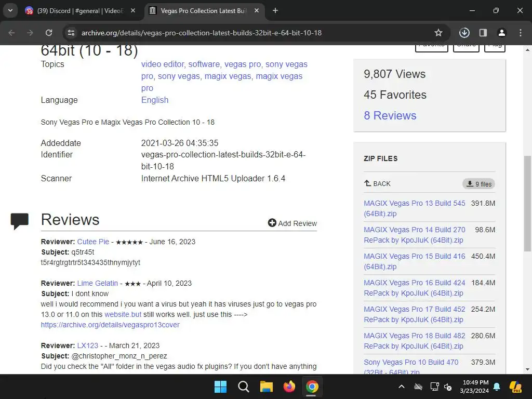Open a new browser tab
Screen dimensions: 532x399
coord(275,10)
